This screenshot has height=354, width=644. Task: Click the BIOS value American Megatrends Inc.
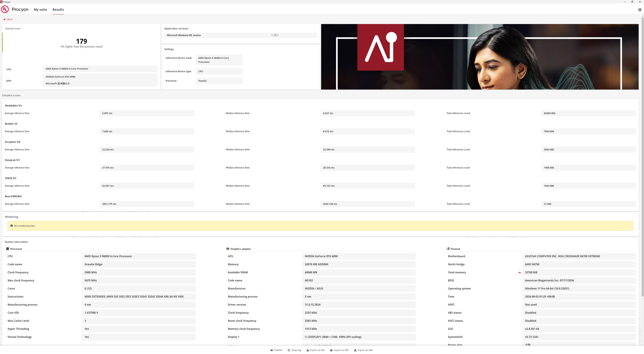pos(579,280)
